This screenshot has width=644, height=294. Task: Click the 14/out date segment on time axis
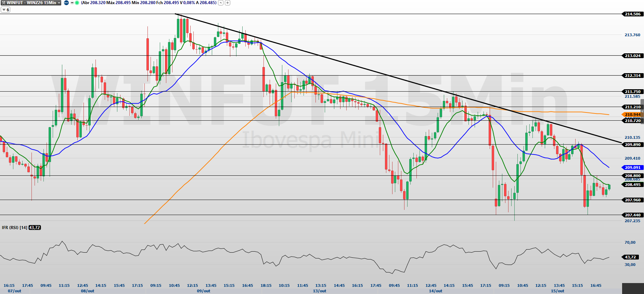436,291
